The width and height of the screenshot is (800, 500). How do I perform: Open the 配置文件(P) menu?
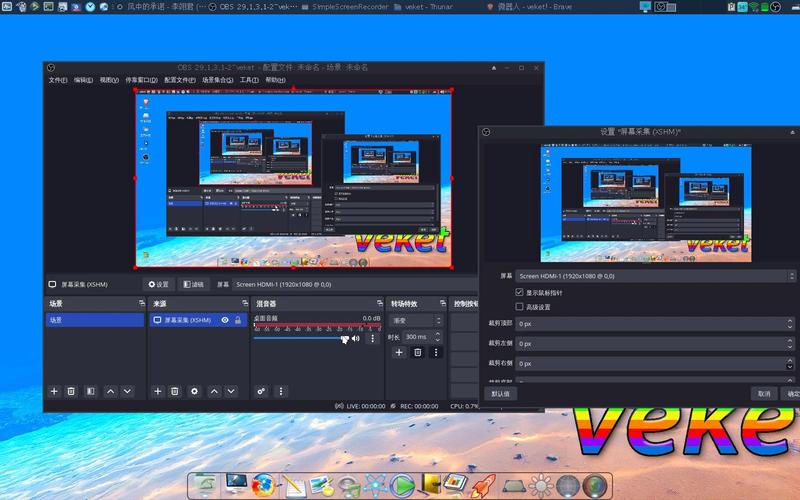180,80
